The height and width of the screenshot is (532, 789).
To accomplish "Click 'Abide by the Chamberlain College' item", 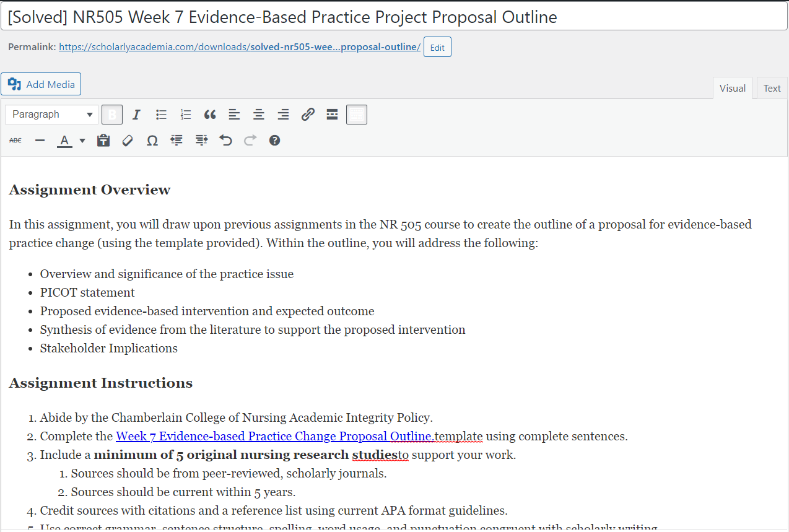I will [237, 417].
